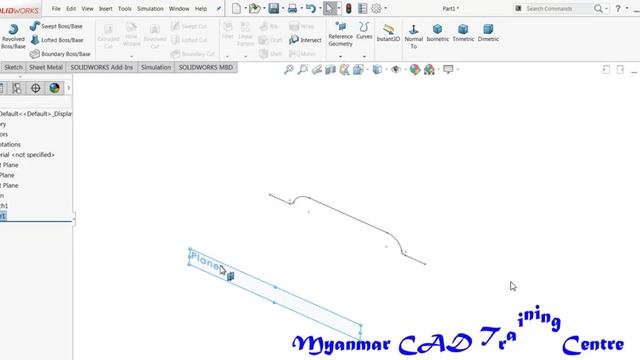
Task: Expand the Curves dropdown arrow
Action: tap(364, 56)
